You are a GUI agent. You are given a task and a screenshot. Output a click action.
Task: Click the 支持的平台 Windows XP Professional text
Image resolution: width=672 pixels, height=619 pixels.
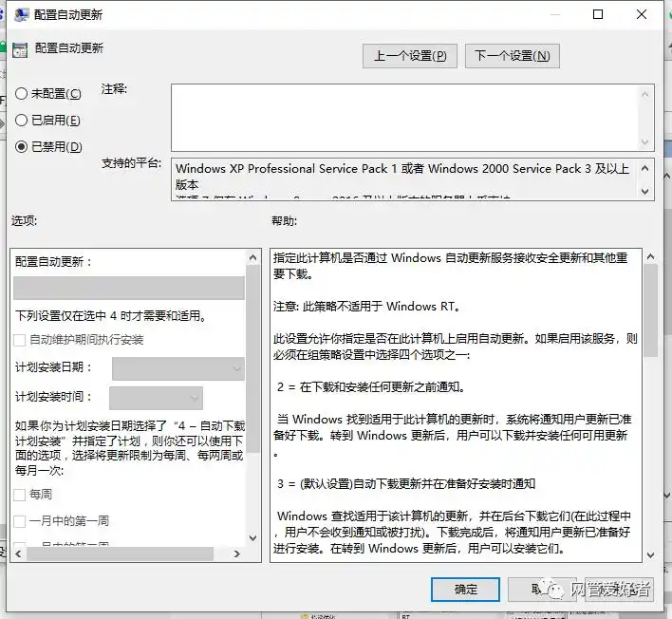pyautogui.click(x=402, y=177)
